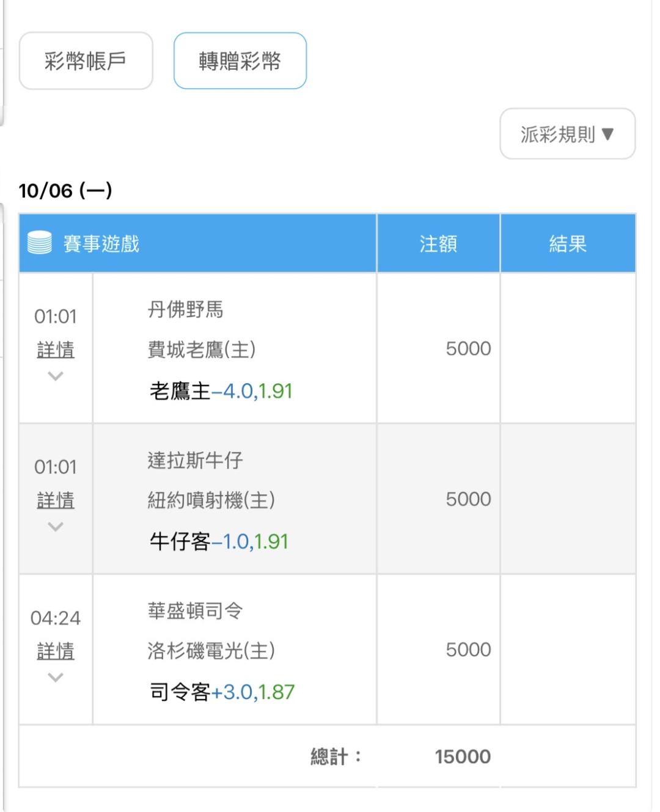The image size is (660, 812).
Task: Click the coin stack icon in table header
Action: 40,243
